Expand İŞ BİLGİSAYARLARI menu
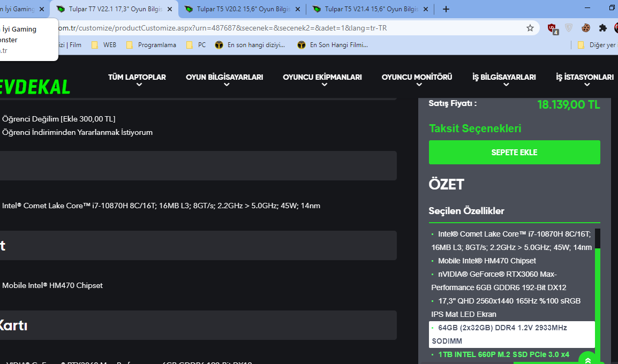The width and height of the screenshot is (618, 364). 504,79
